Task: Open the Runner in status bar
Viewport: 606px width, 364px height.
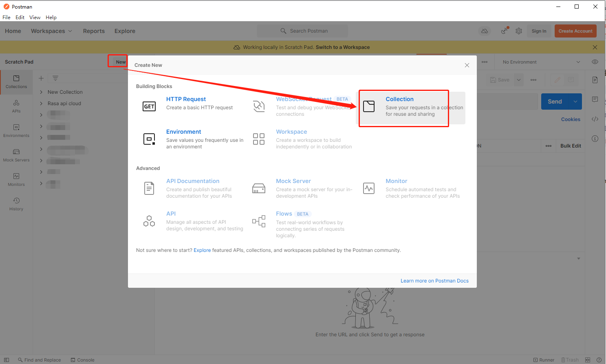Action: pos(544,360)
